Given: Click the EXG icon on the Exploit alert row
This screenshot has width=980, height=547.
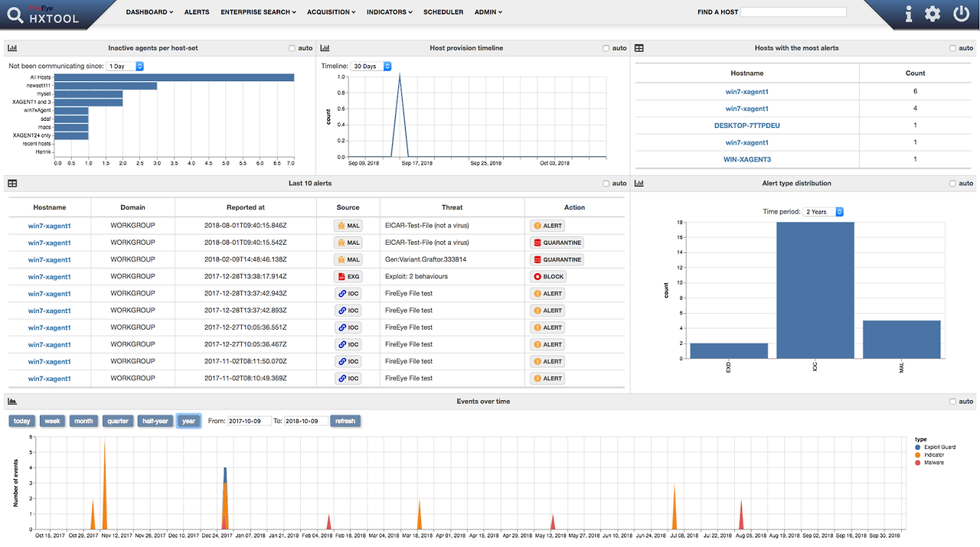Looking at the screenshot, I should [x=348, y=276].
